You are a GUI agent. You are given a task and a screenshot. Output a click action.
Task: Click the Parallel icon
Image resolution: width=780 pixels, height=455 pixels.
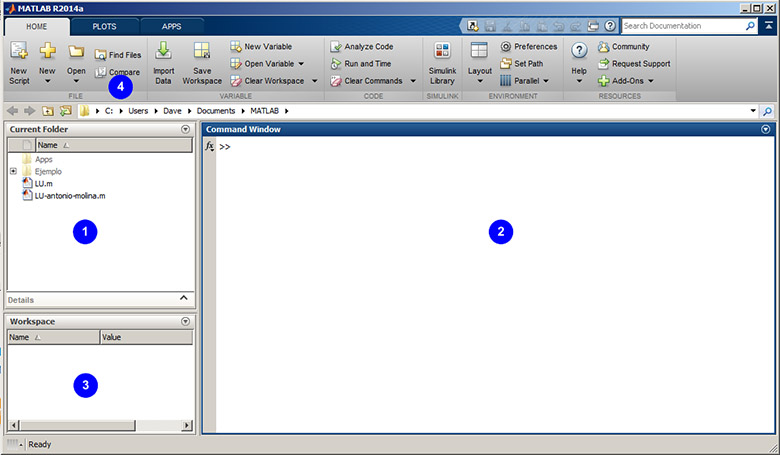point(505,81)
